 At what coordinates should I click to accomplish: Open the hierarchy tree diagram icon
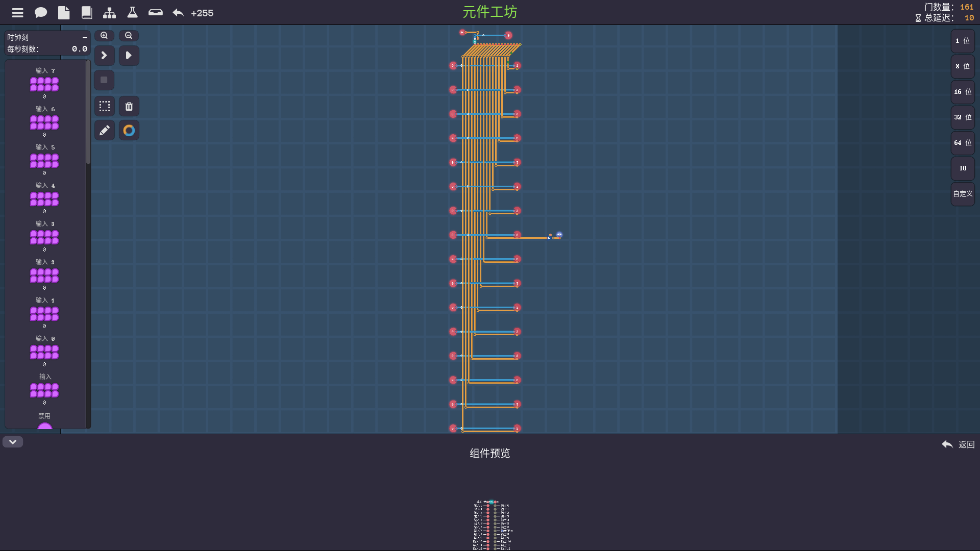pos(109,13)
